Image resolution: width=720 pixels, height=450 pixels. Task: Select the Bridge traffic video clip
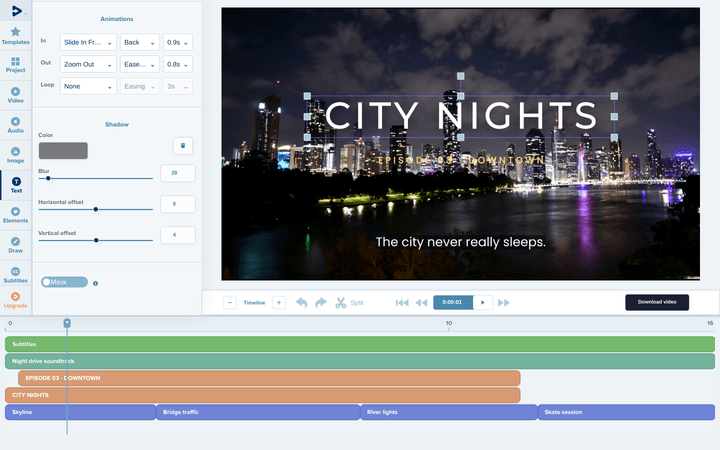258,412
